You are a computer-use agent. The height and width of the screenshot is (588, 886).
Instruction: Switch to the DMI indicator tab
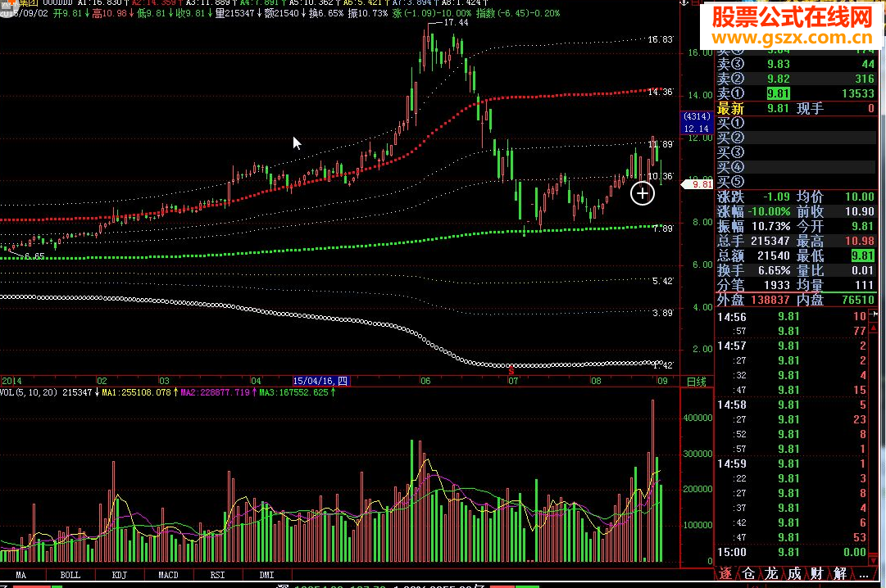(266, 575)
